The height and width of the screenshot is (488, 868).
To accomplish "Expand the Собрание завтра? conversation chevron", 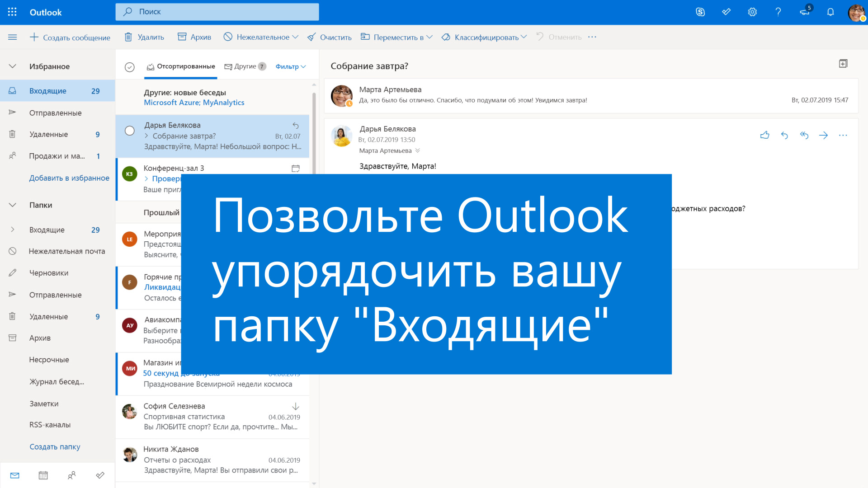I will (146, 136).
